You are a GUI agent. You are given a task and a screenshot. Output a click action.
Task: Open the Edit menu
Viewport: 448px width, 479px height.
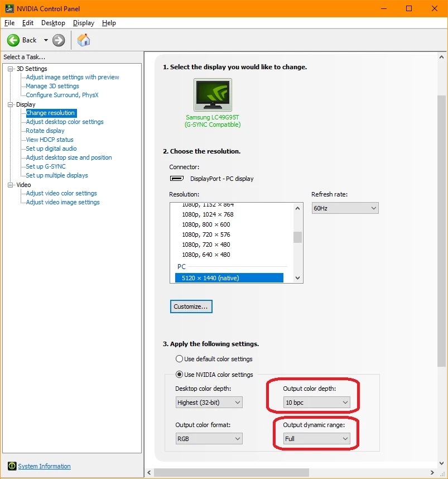28,23
